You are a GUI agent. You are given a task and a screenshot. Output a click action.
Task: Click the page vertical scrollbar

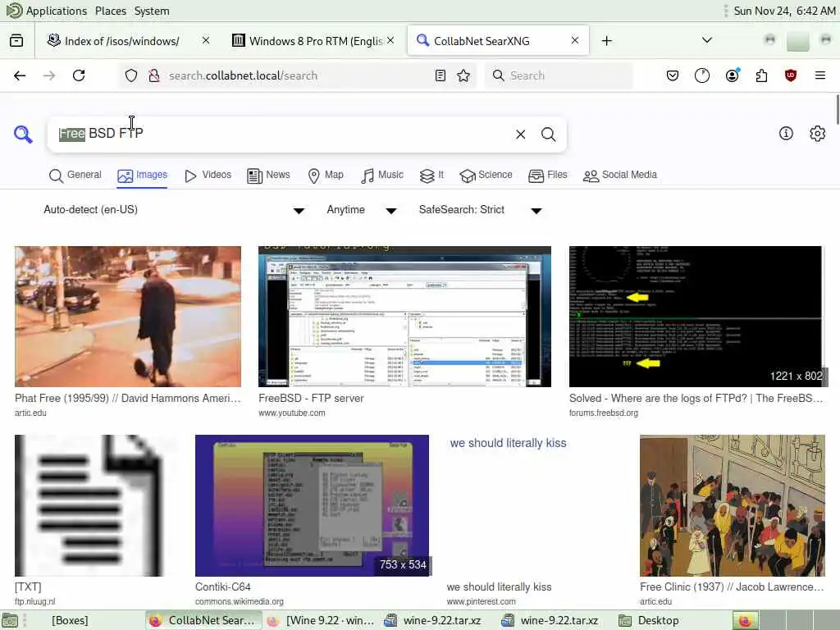tap(836, 110)
